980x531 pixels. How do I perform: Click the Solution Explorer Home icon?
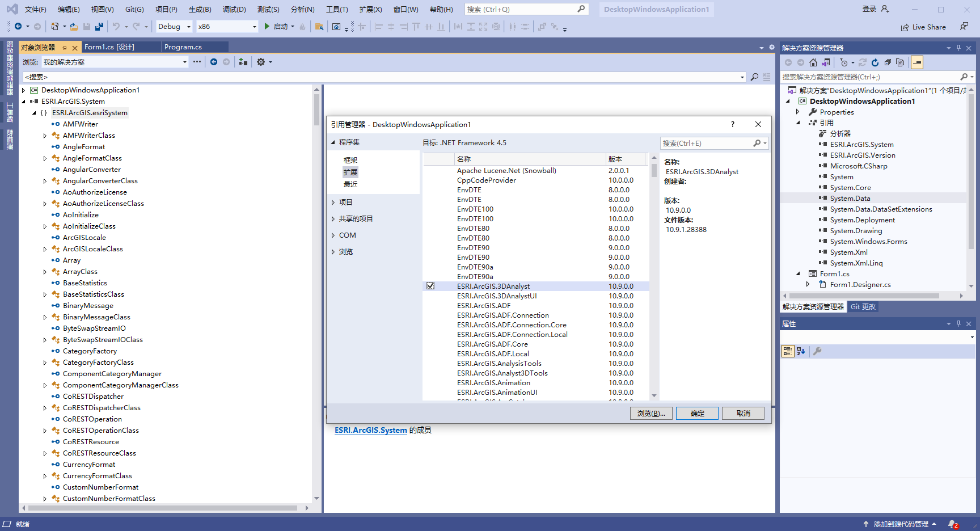point(813,62)
